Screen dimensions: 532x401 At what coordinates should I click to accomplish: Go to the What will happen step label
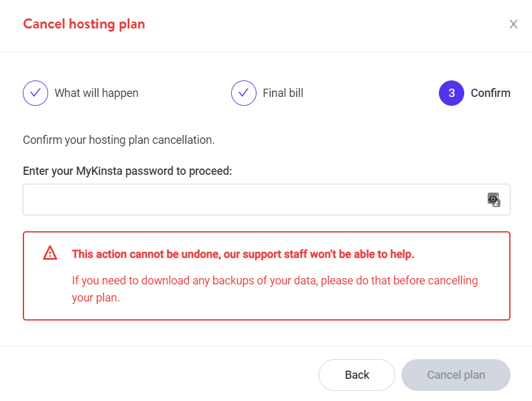coord(96,93)
